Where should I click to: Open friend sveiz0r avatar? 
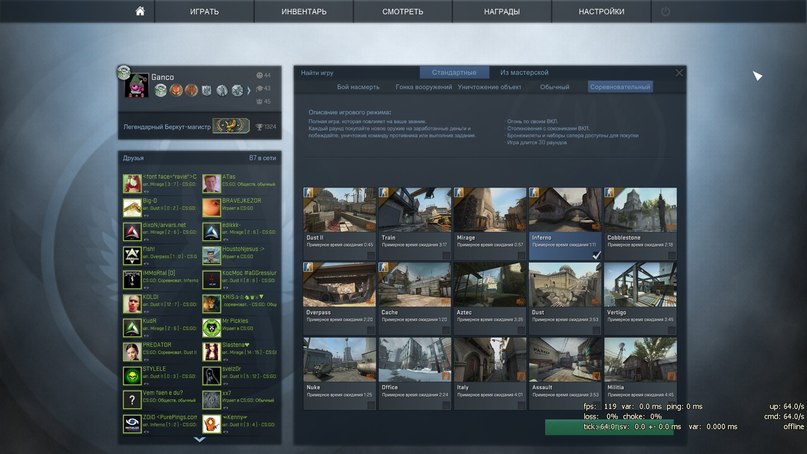[212, 376]
